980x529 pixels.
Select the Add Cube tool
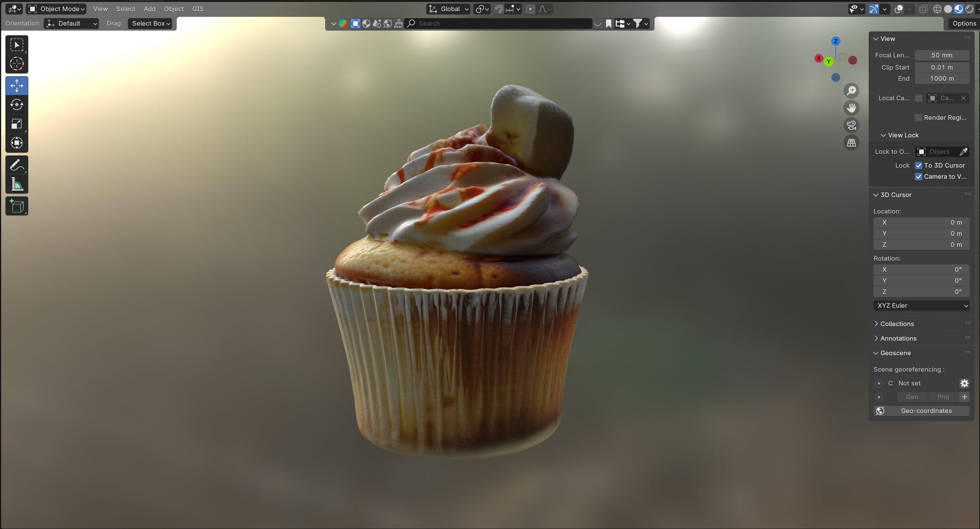[16, 206]
